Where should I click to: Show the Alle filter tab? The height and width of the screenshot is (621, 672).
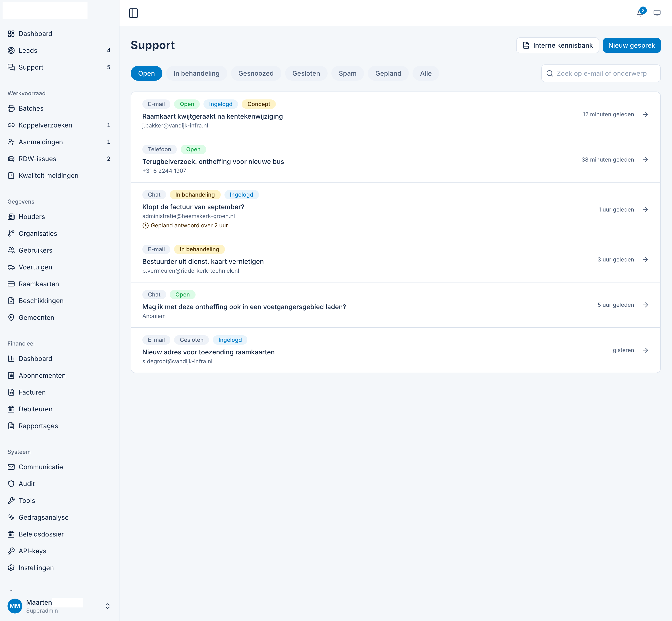pyautogui.click(x=426, y=73)
